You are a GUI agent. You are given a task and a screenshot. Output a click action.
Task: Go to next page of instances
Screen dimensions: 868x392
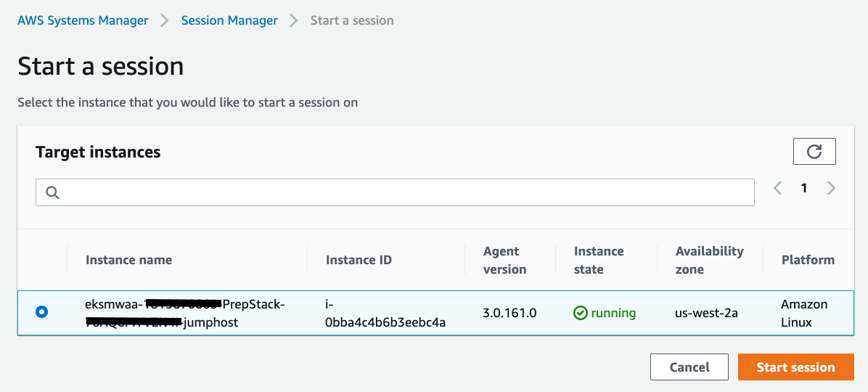pos(832,188)
